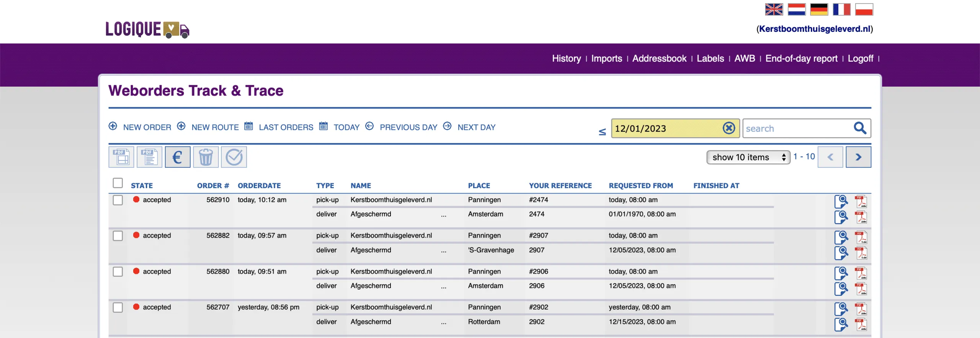
Task: Switch language to English via UK flag
Action: (774, 9)
